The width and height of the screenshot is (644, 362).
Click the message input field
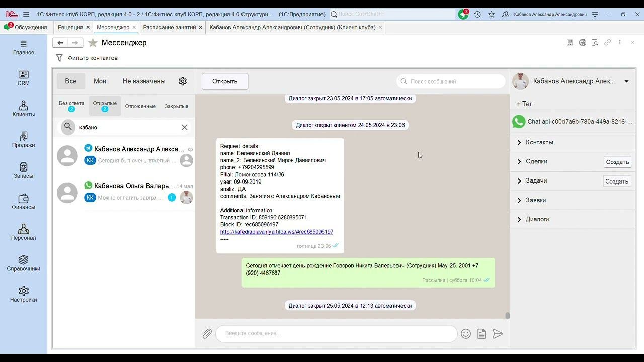tap(336, 334)
